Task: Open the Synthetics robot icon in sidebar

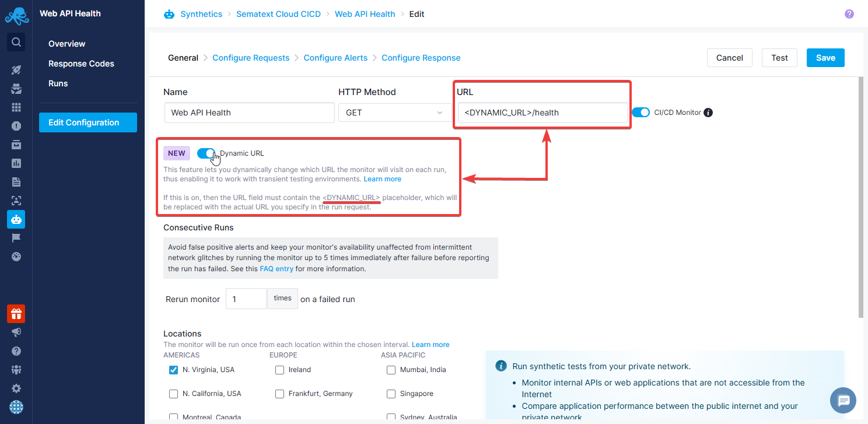Action: 16,219
